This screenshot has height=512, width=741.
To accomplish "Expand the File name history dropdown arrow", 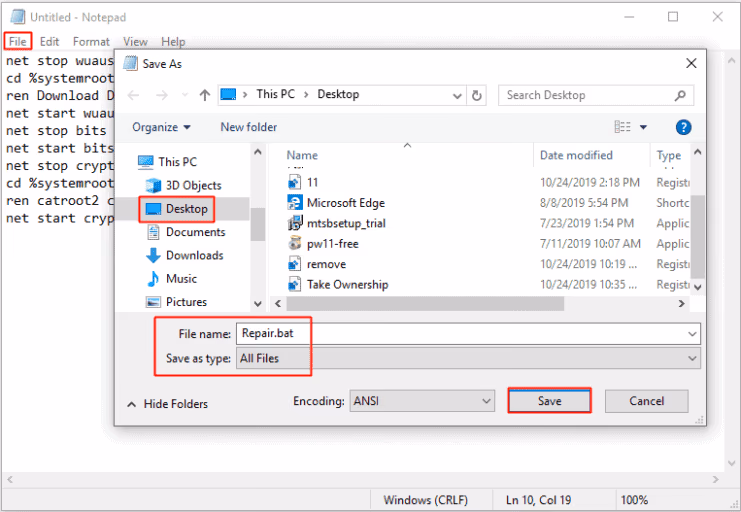I will (692, 334).
